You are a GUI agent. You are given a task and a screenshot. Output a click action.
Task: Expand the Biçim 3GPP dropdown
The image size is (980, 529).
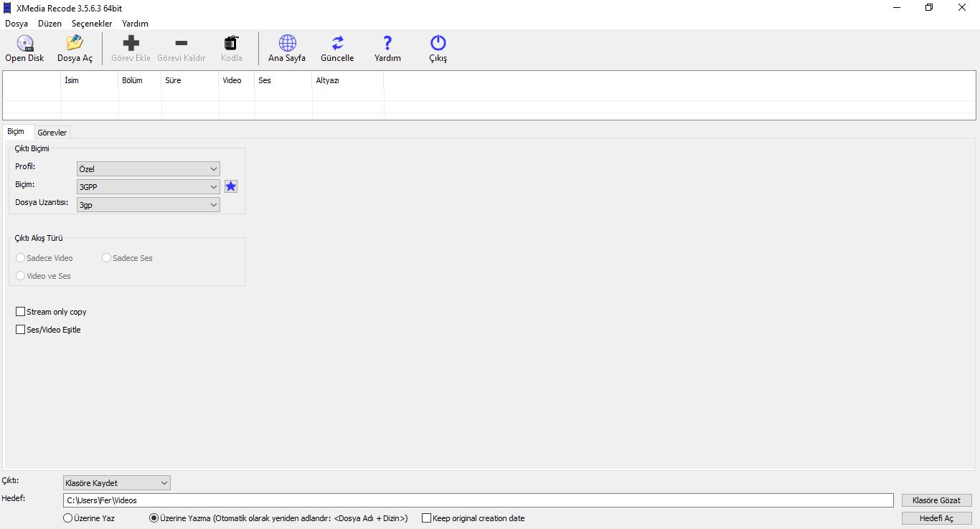(149, 187)
